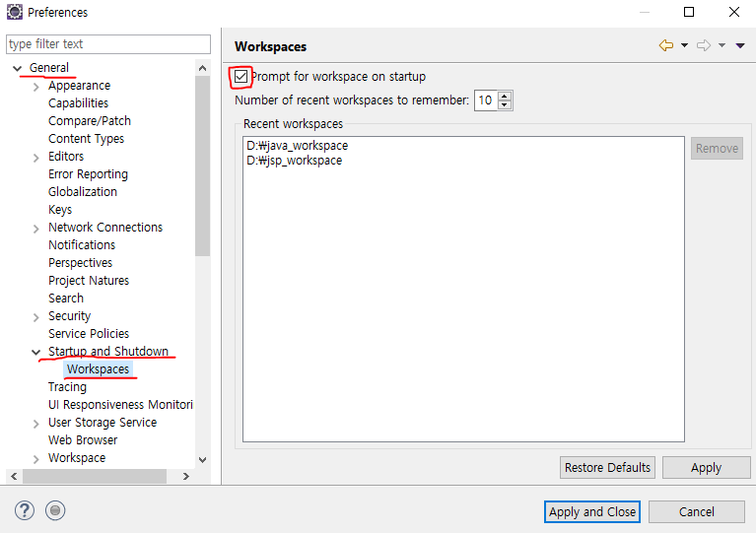Open Web Browser preferences
Viewport: 756px width, 533px height.
(83, 440)
